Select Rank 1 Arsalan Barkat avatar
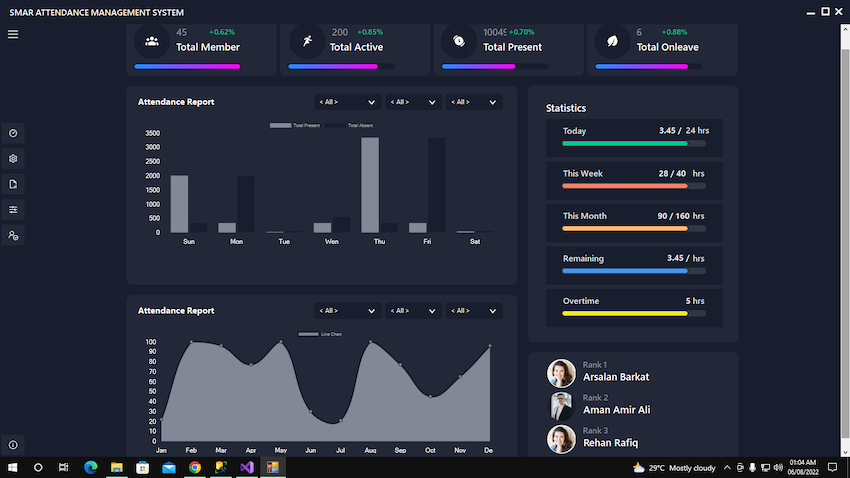This screenshot has width=850, height=478. (x=561, y=373)
